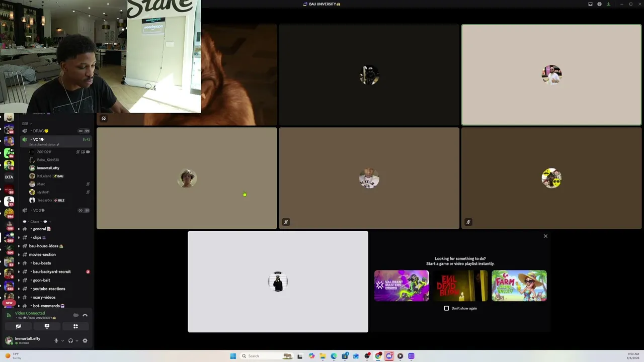Select user TeeJay6ix in voice list

click(x=58, y=200)
